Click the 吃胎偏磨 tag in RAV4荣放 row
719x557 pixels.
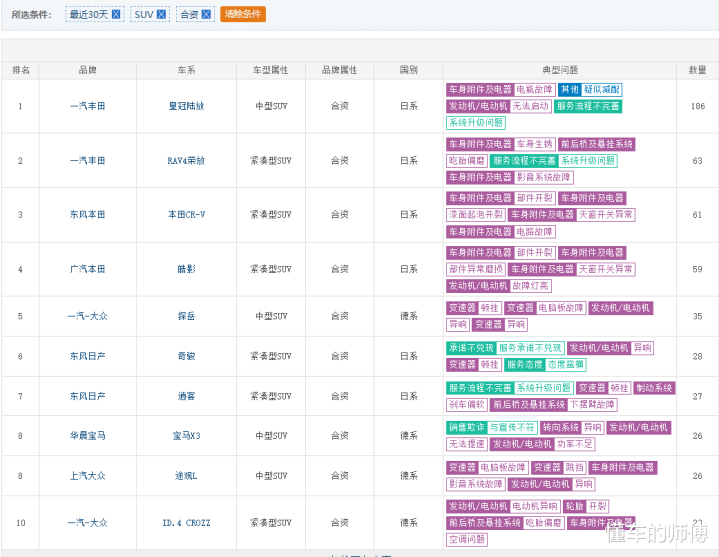tap(467, 160)
